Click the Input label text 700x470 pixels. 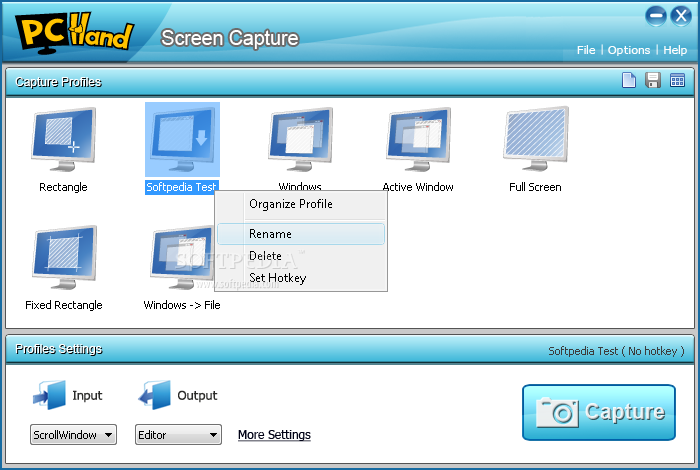[x=87, y=395]
